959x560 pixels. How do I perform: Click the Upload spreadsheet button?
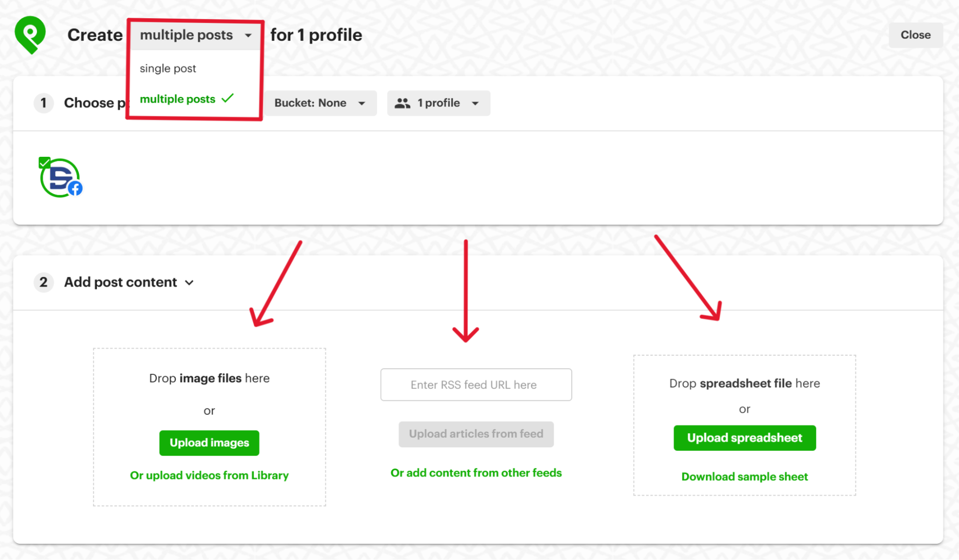[744, 438]
